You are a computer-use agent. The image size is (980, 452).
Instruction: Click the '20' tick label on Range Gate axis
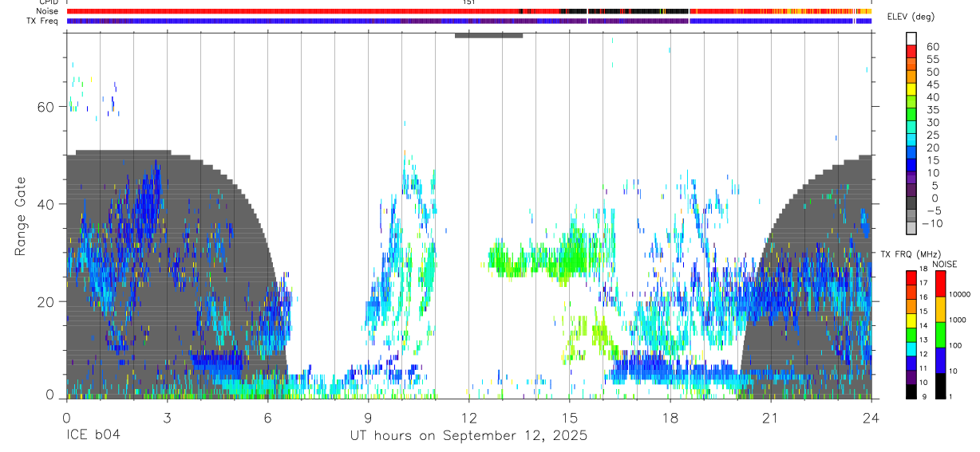(45, 301)
